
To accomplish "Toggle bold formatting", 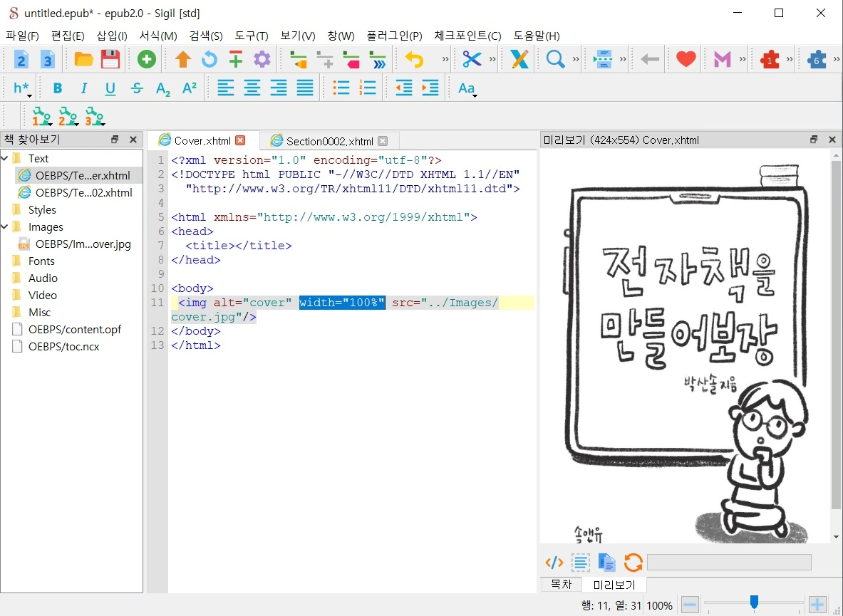I will pyautogui.click(x=58, y=88).
